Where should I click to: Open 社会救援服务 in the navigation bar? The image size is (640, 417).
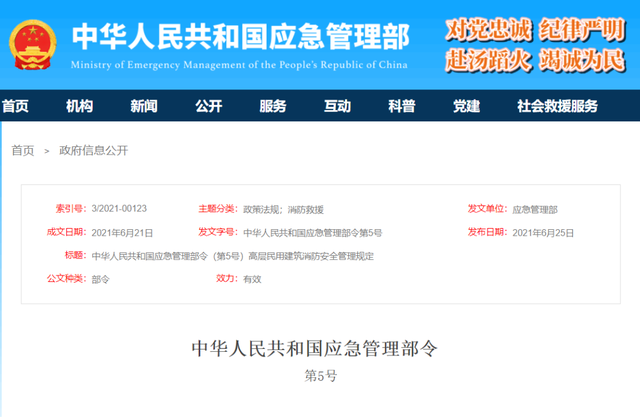tap(557, 106)
